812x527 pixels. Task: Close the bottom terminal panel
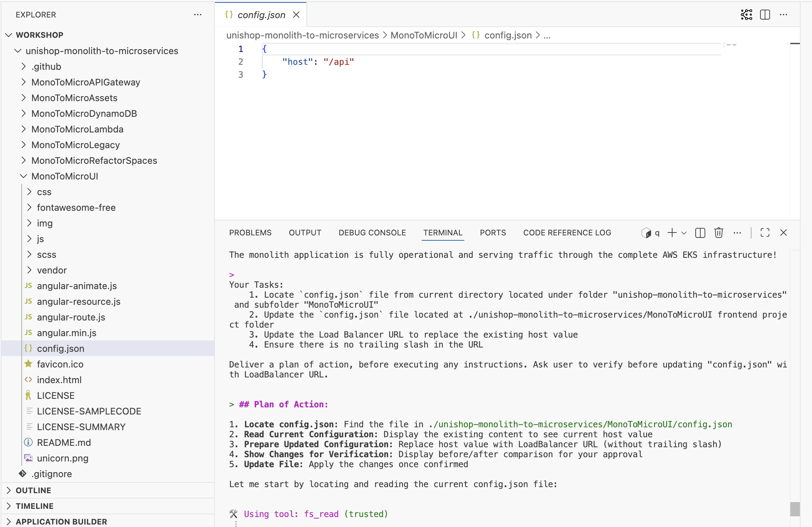point(784,233)
